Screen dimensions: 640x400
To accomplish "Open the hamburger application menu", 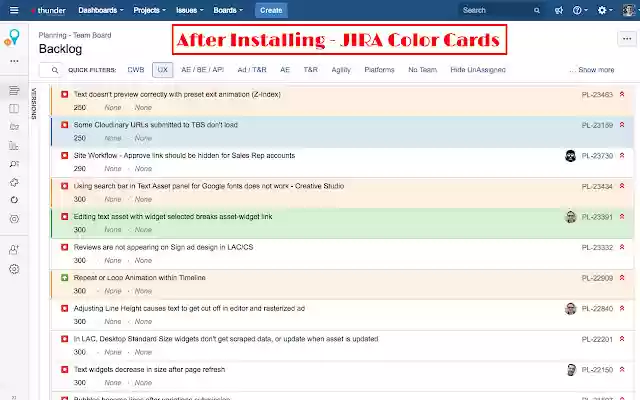I will 14,10.
